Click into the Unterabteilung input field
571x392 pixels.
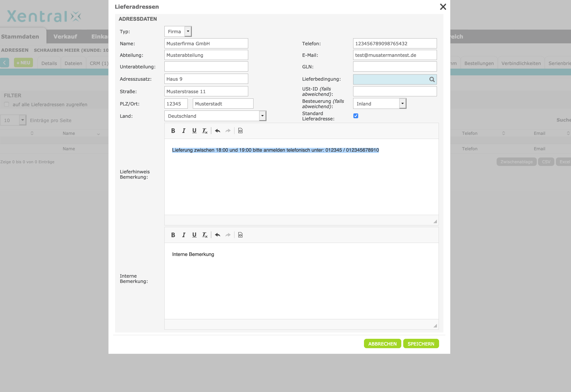(x=206, y=67)
